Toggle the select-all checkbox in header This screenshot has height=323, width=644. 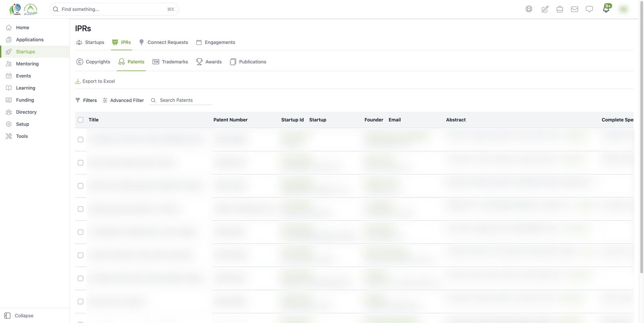coord(80,120)
